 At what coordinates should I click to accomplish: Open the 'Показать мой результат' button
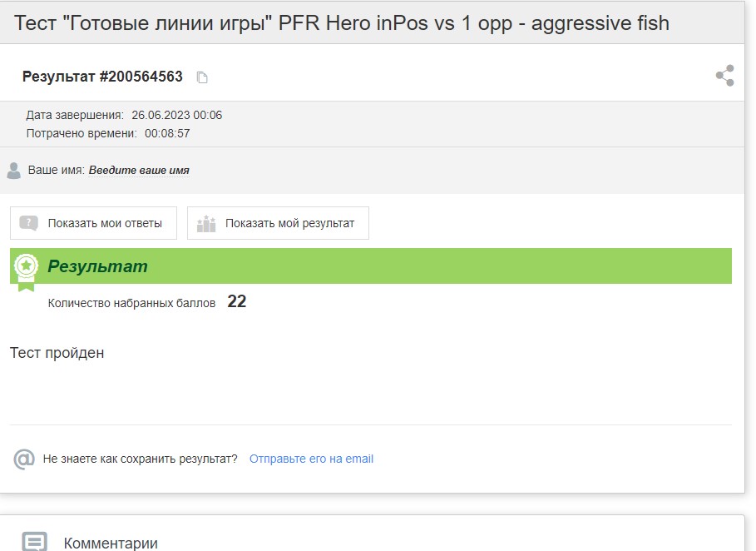click(x=278, y=223)
